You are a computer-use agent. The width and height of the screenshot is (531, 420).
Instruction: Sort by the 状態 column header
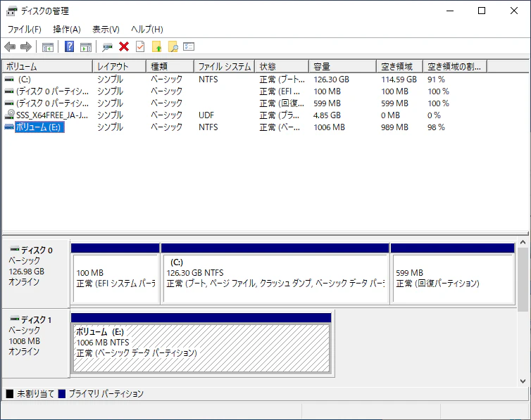coord(282,66)
